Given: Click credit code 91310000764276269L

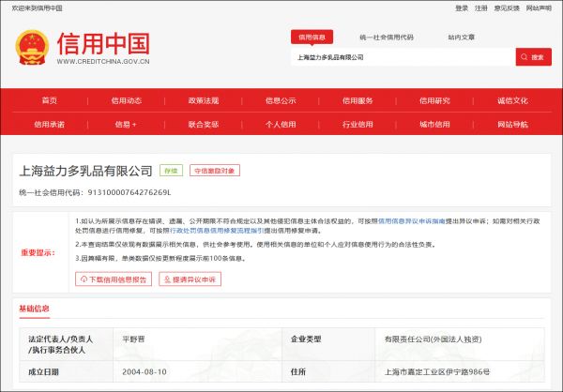Looking at the screenshot, I should coord(129,192).
